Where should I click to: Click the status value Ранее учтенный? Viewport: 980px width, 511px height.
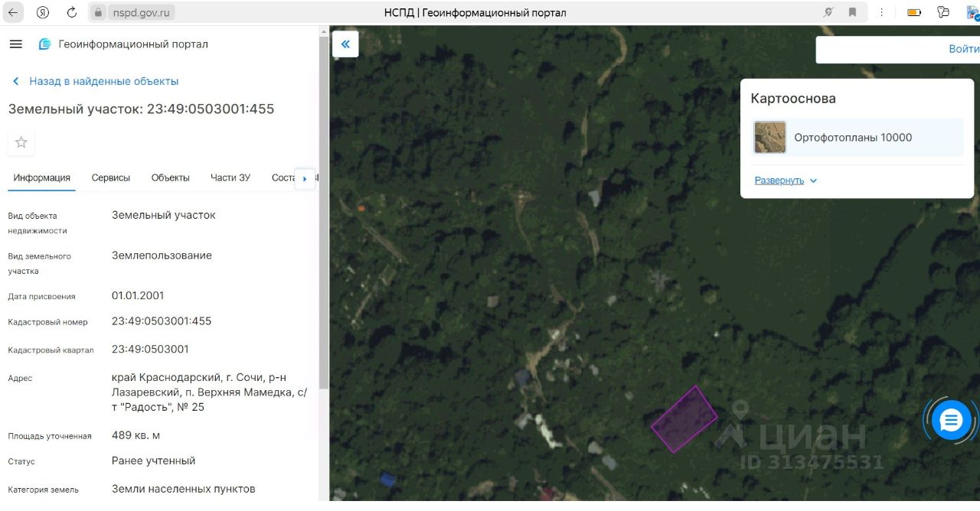pos(153,461)
